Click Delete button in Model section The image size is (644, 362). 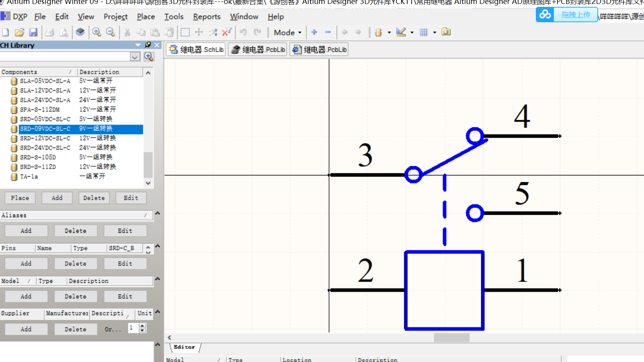tap(76, 296)
